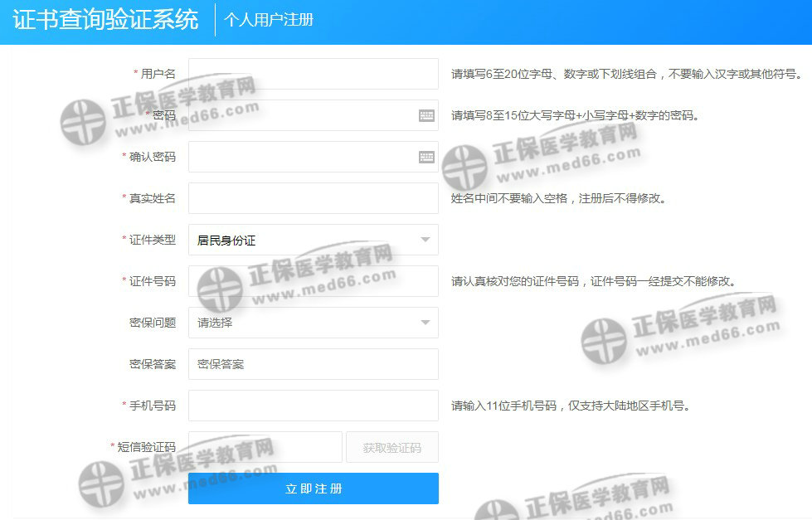Click inside the 密码 text box
812x520 pixels.
[x=299, y=115]
